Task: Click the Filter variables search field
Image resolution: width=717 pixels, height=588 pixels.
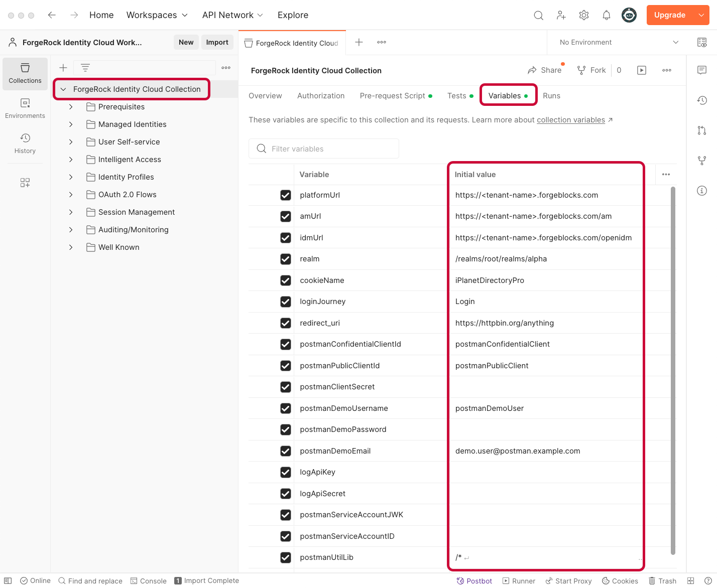Action: click(x=323, y=149)
